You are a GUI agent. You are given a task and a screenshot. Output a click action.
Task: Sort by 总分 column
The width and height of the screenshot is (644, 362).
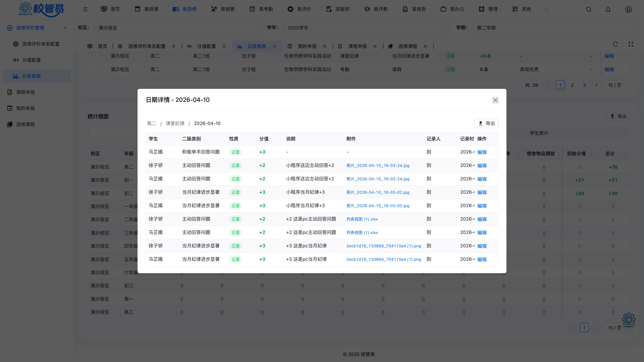coord(625,154)
